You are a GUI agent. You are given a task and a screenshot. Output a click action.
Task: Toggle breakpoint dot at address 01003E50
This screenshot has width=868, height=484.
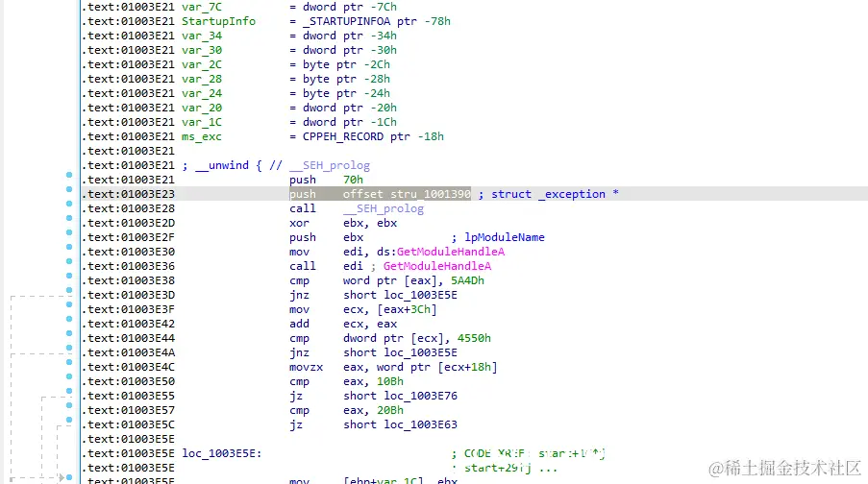(69, 376)
